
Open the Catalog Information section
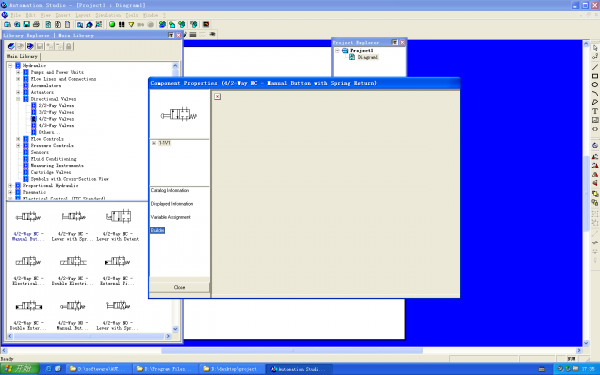[170, 190]
